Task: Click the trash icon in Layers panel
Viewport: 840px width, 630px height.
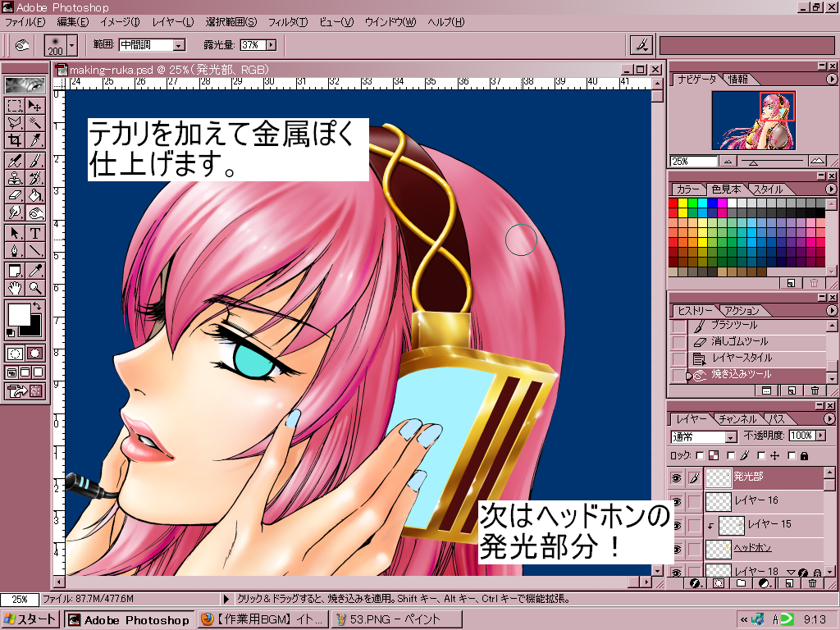Action: [812, 583]
